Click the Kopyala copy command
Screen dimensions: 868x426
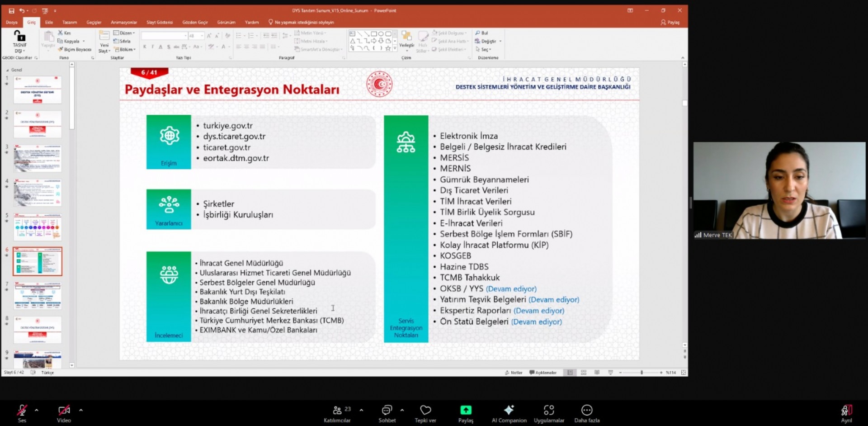point(69,41)
